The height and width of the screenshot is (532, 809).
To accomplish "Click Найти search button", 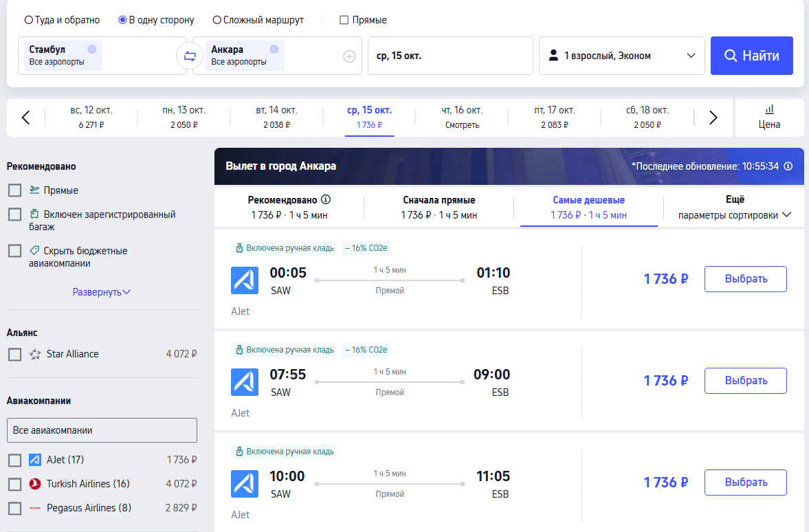I will click(752, 56).
